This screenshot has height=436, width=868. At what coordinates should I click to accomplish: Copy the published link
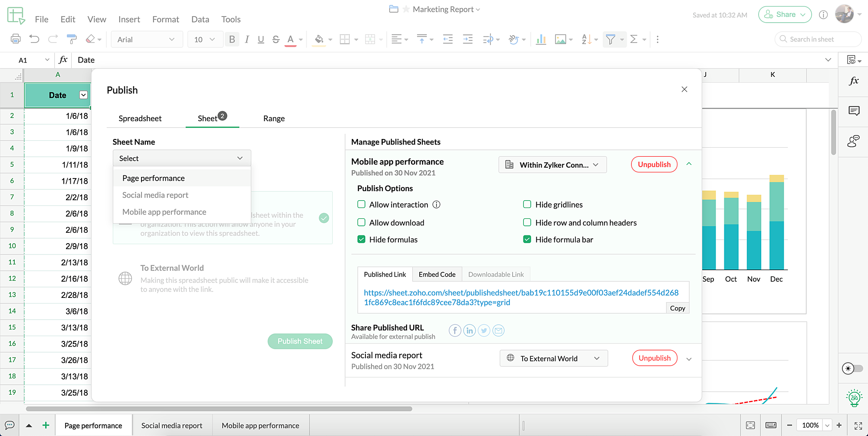coord(677,308)
